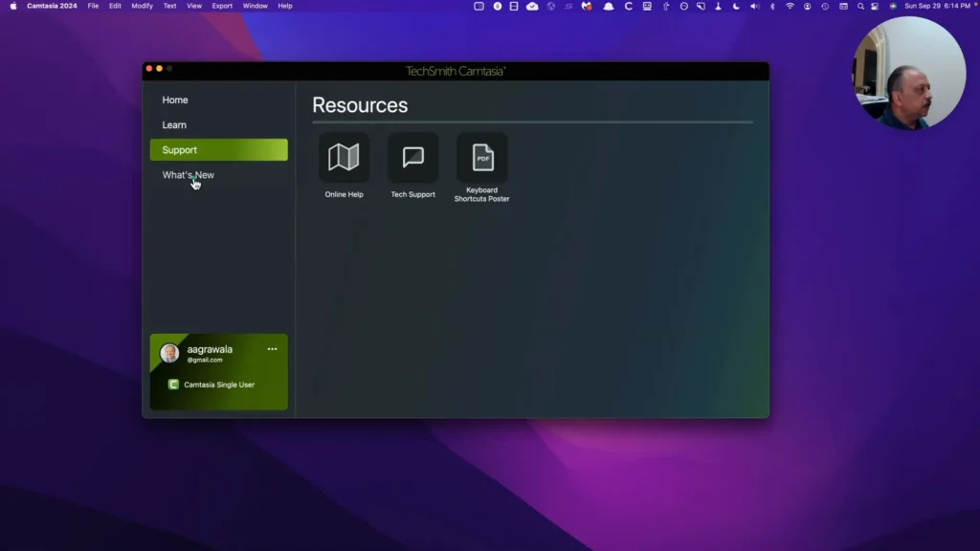
Task: Click the Siri icon in menu bar
Action: pos(893,6)
